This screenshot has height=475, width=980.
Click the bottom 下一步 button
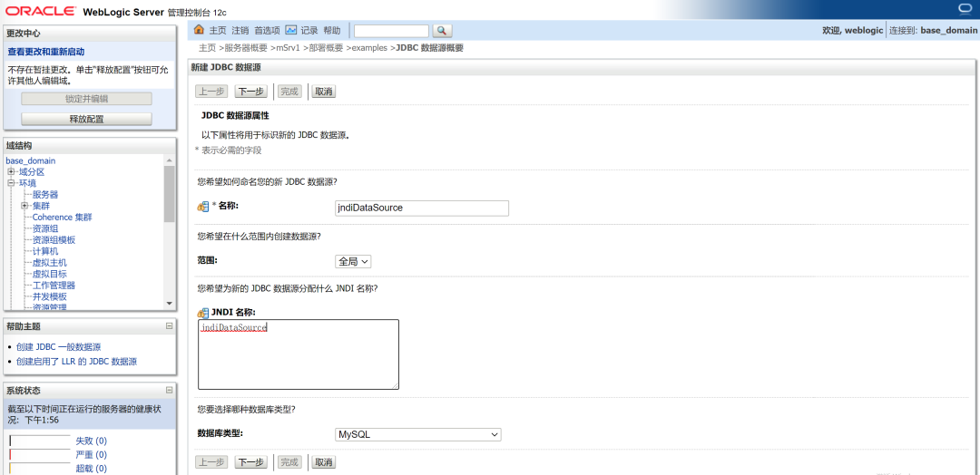(x=250, y=462)
